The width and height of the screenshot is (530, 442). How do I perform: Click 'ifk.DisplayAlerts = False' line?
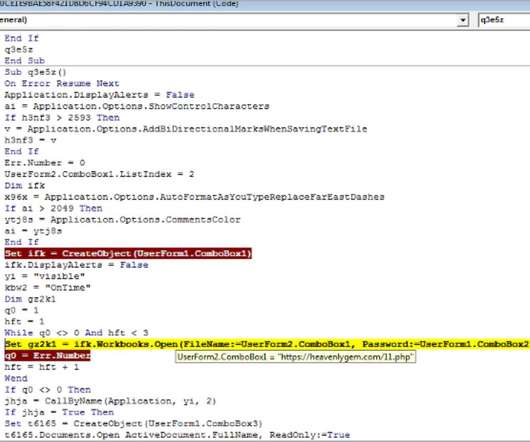click(x=76, y=265)
